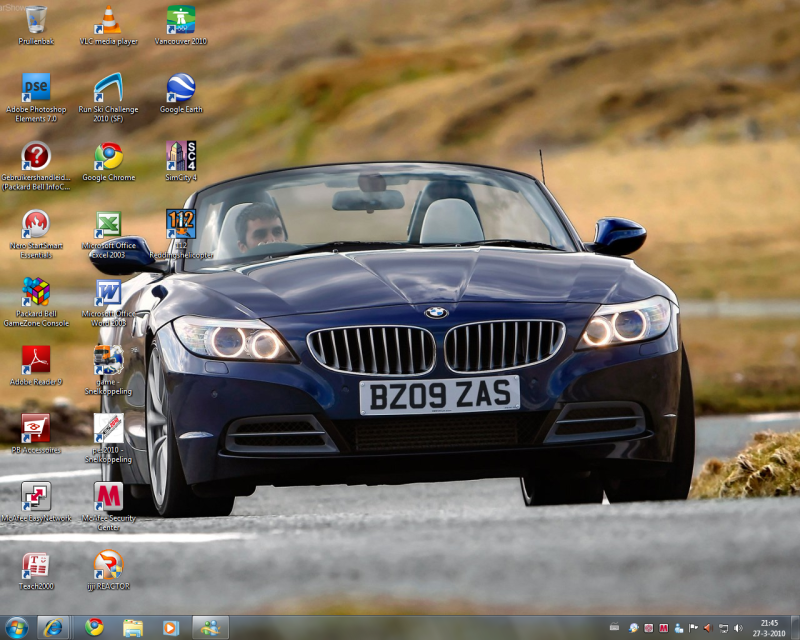This screenshot has height=640, width=800.
Task: Select the SimCity 4 desktop shortcut
Action: click(x=181, y=161)
